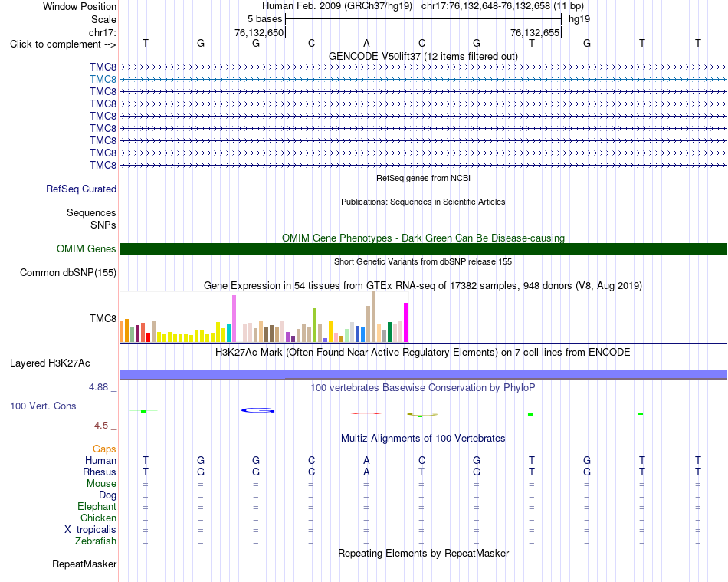Click the Common dbSNP(155) label
Viewport: 728px width, 582px height.
coord(67,273)
